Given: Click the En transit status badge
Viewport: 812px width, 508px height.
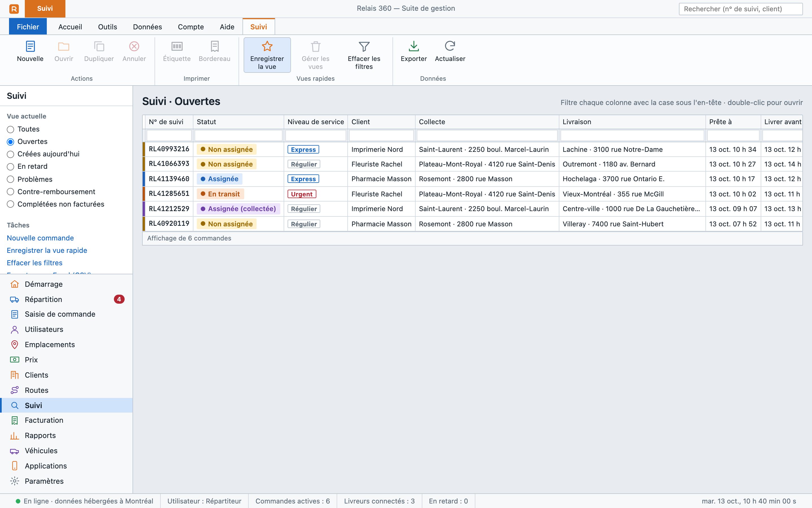Looking at the screenshot, I should [x=220, y=194].
